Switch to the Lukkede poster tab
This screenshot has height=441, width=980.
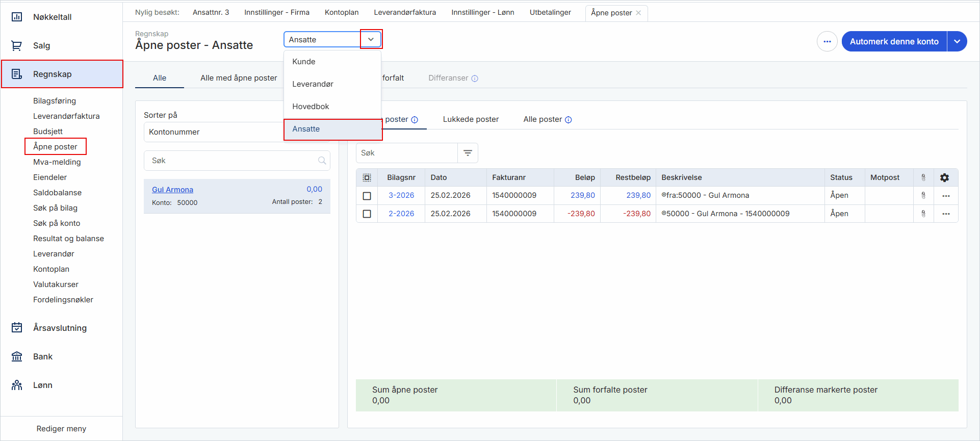[470, 119]
